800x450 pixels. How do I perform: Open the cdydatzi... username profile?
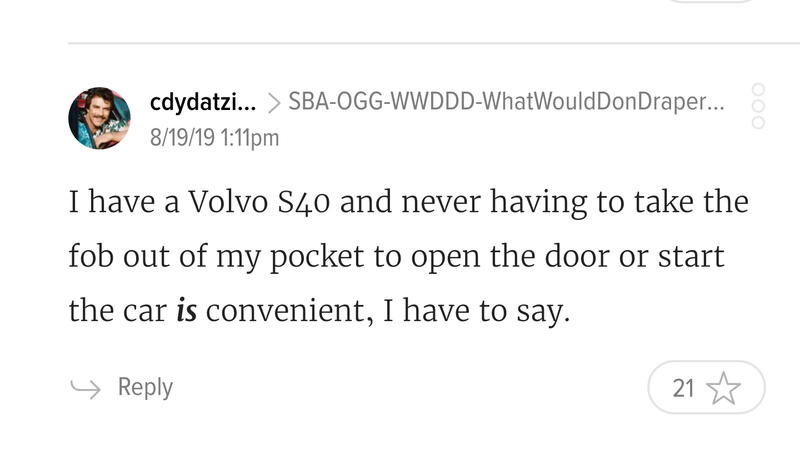tap(203, 102)
